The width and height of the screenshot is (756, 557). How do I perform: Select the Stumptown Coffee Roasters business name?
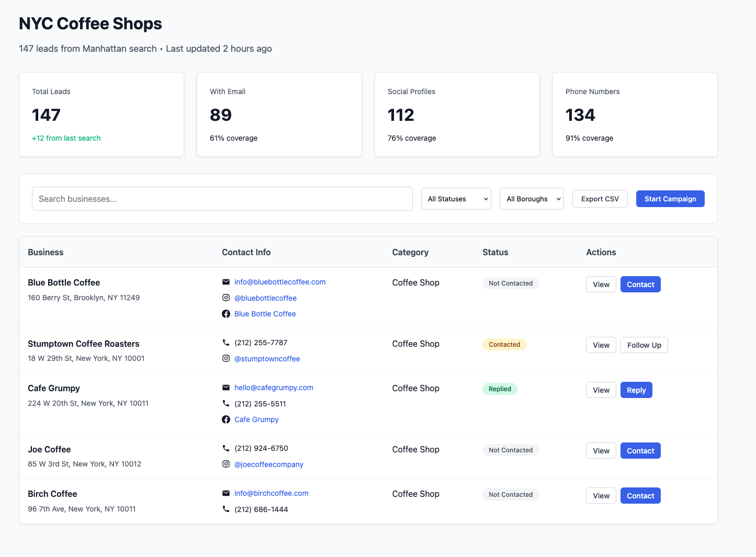coord(84,344)
